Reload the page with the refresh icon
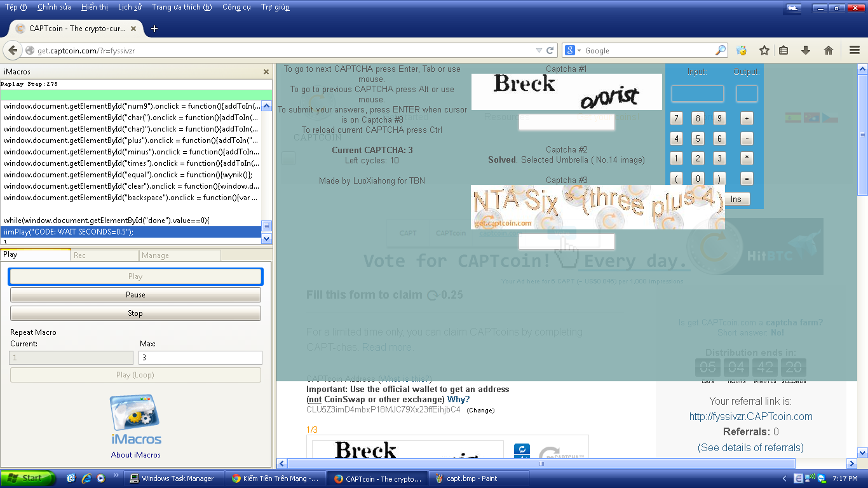 [550, 50]
